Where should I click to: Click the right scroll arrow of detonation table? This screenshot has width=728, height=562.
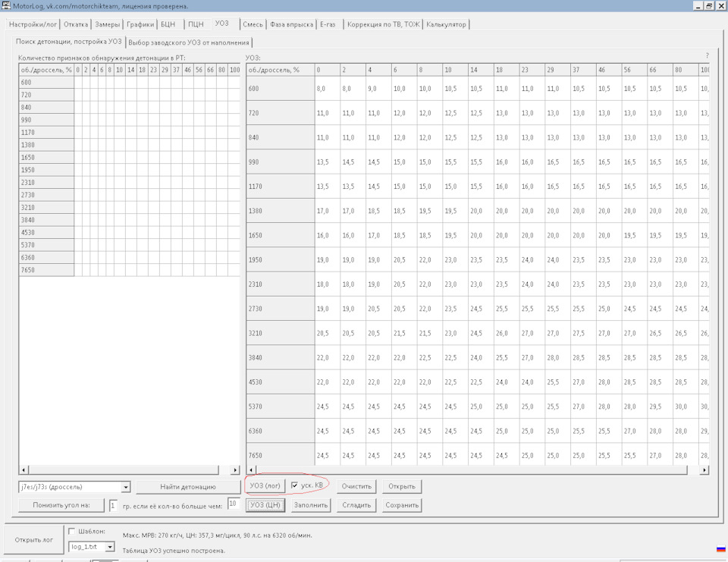tap(235, 469)
